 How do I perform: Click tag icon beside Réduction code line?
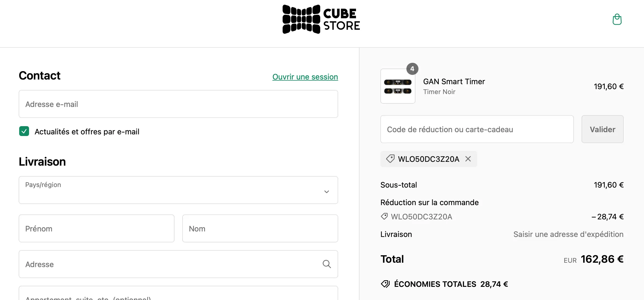(384, 216)
